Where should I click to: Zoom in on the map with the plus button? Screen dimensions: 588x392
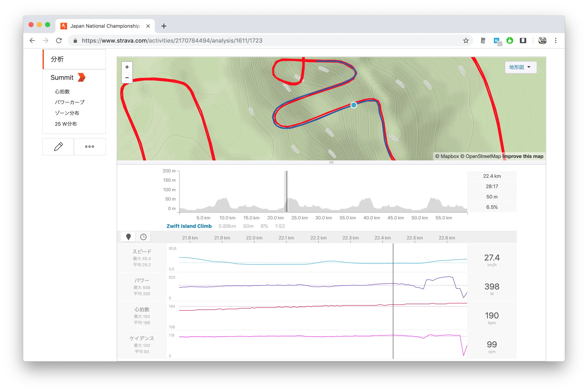tap(127, 67)
